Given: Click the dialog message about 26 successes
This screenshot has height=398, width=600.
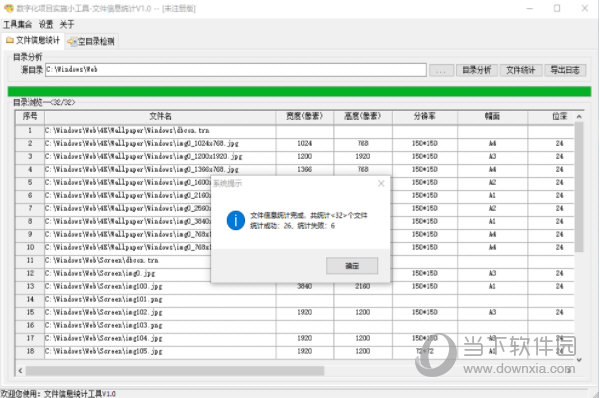Looking at the screenshot, I should pos(292,226).
